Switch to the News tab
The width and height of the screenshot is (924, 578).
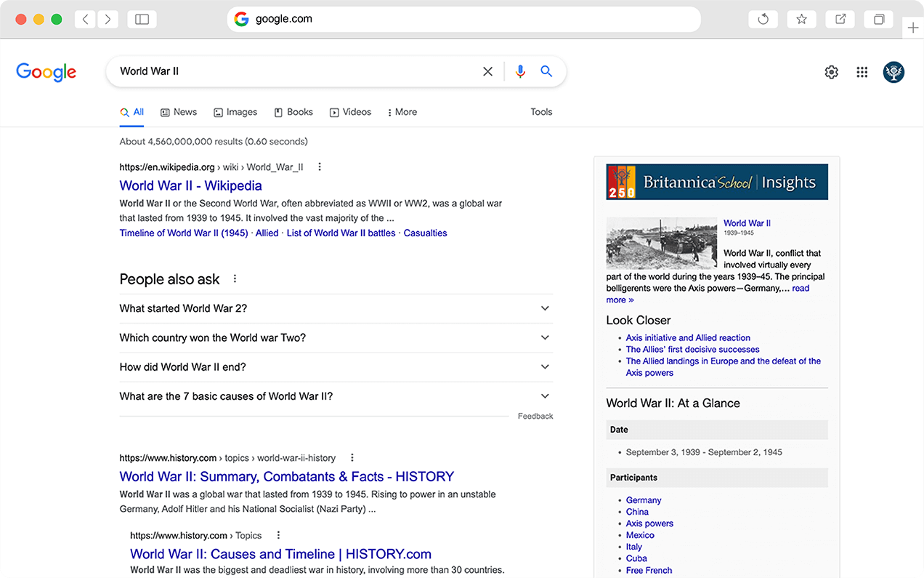tap(179, 112)
